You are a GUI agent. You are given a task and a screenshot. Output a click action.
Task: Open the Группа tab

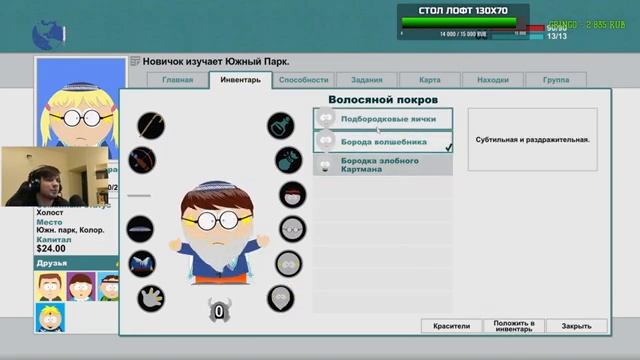click(x=556, y=80)
